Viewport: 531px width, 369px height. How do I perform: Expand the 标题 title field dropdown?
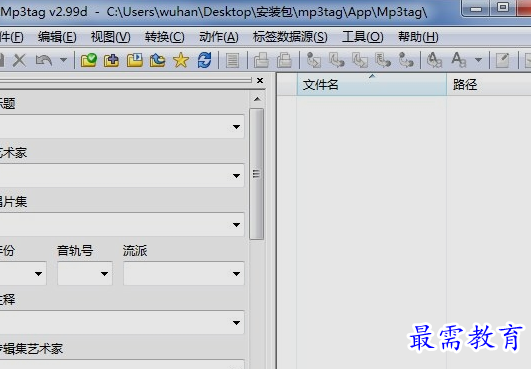coord(236,127)
